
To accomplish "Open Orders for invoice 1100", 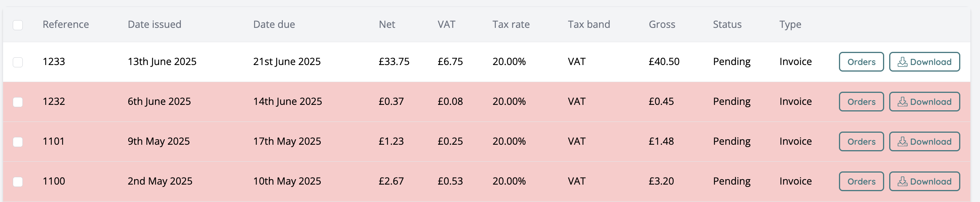I will pyautogui.click(x=861, y=181).
